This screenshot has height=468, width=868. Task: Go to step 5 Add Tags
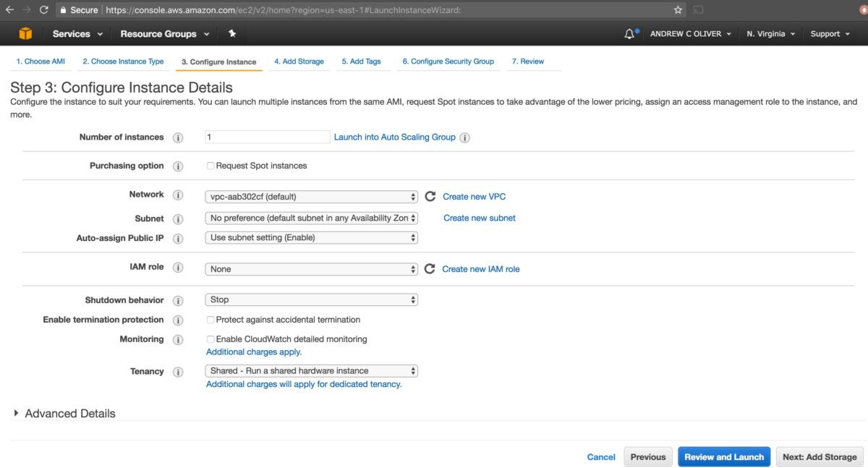coord(361,61)
